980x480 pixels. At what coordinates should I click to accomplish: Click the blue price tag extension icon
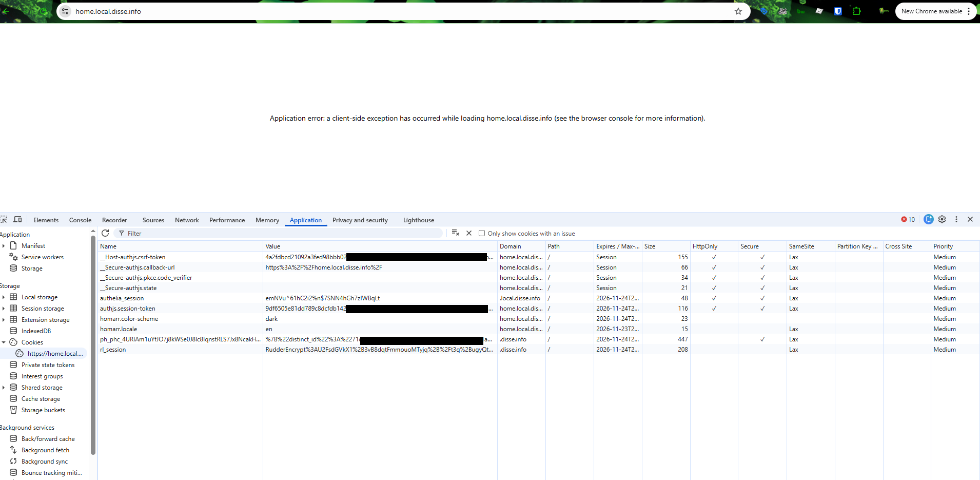pyautogui.click(x=764, y=11)
